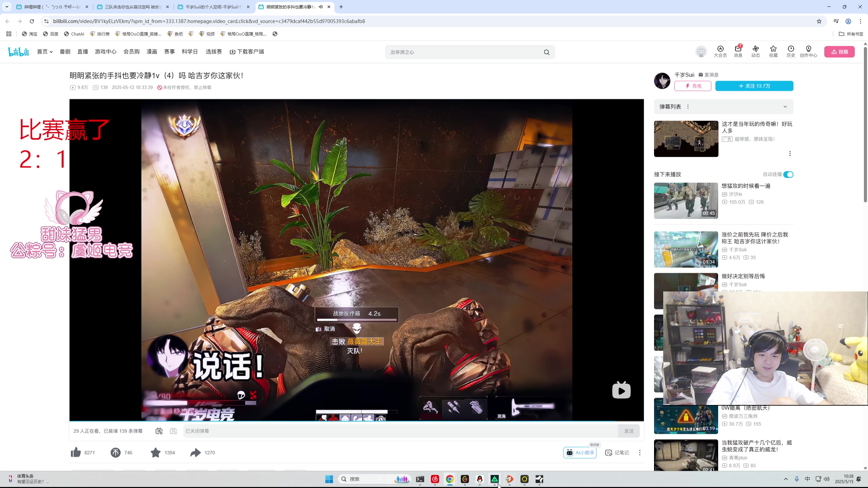Image resolution: width=868 pixels, height=488 pixels.
Task: Click the 投稿 upload button
Action: [840, 52]
